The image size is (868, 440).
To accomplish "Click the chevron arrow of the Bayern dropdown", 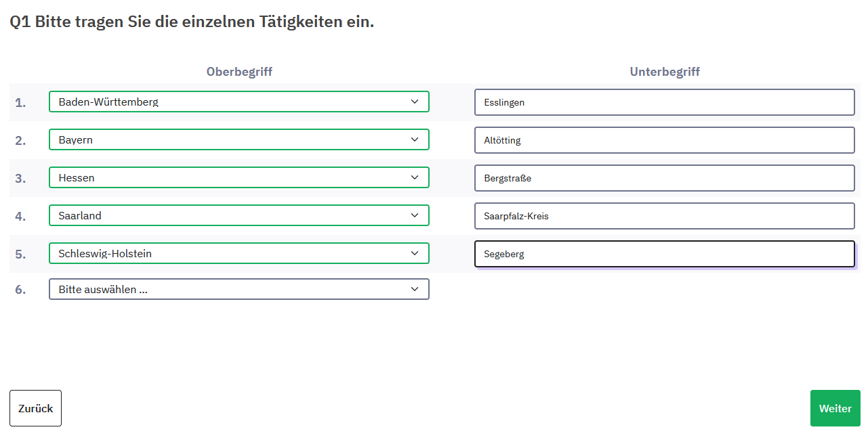I will (x=415, y=139).
